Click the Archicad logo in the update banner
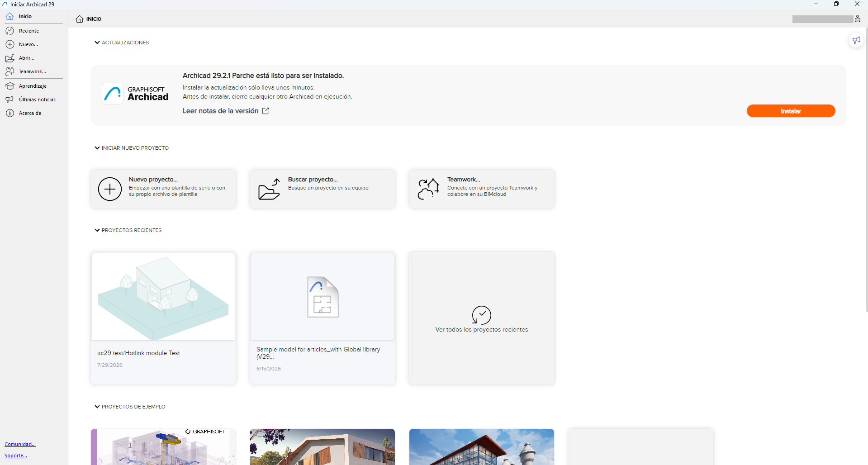 click(113, 94)
